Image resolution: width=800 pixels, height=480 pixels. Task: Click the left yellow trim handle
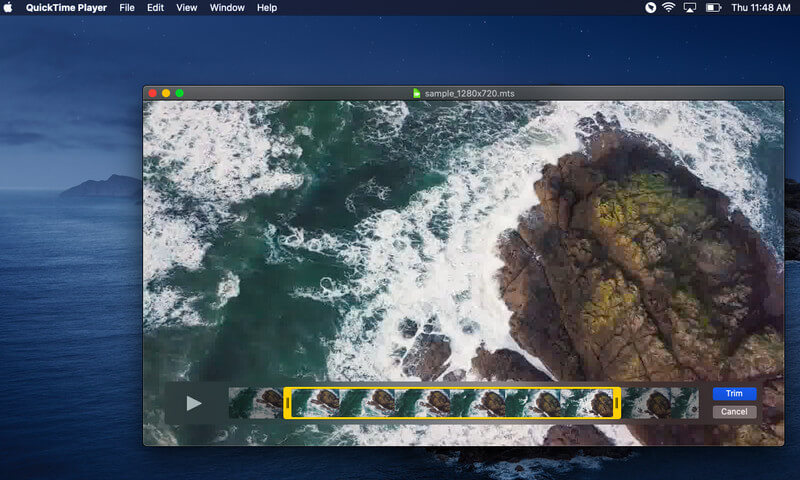point(287,403)
